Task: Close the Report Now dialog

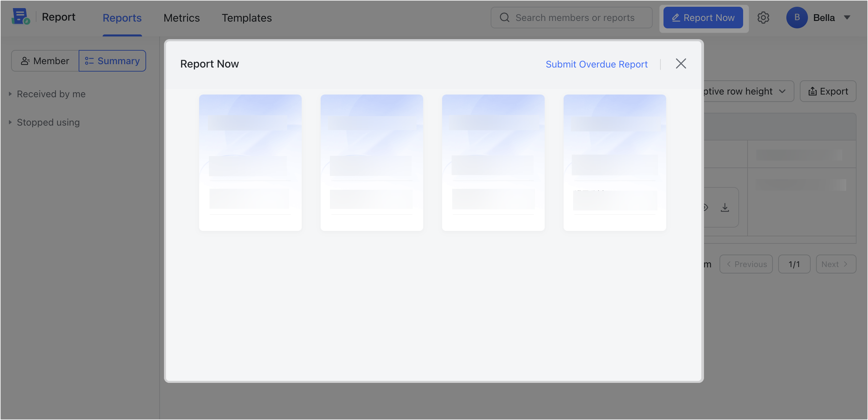Action: [x=681, y=63]
